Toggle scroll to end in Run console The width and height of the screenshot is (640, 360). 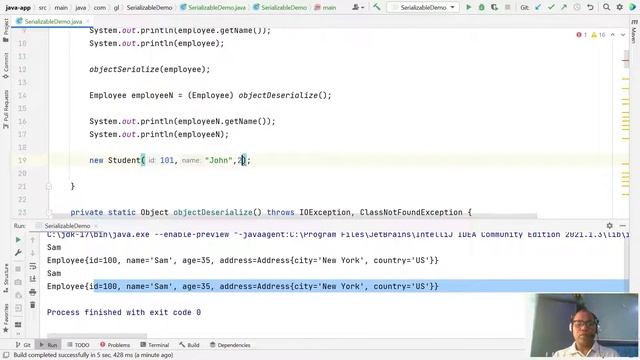[33, 279]
